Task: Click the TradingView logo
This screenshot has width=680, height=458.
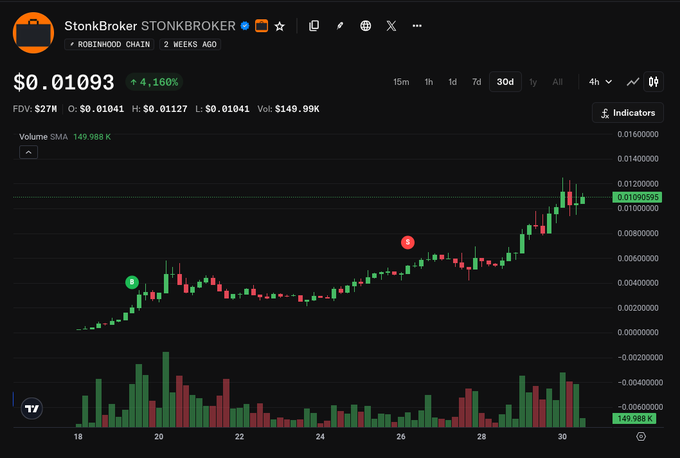Action: pos(32,409)
